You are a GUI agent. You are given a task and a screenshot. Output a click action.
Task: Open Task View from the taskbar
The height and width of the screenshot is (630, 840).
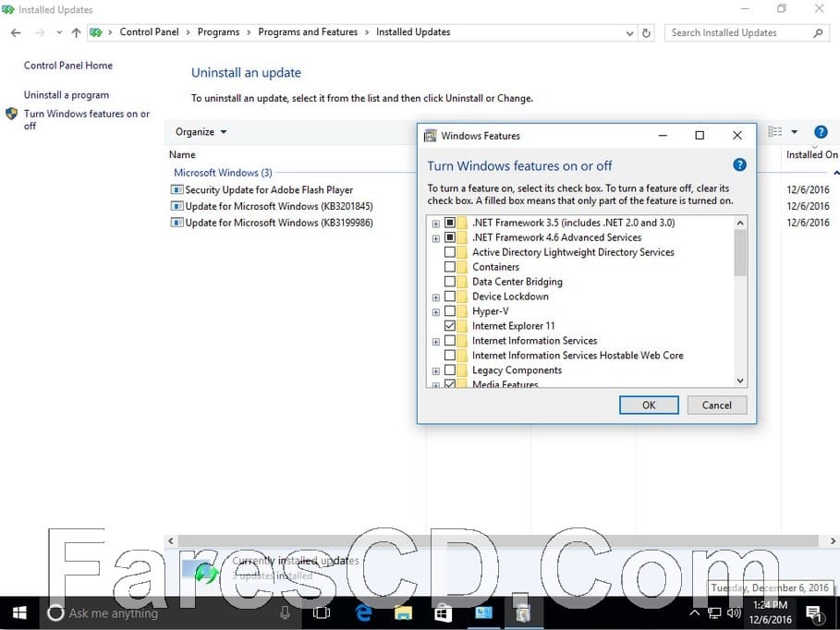click(322, 612)
